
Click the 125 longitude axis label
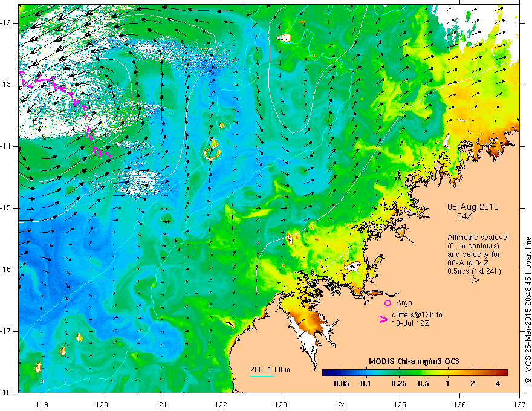coord(400,404)
